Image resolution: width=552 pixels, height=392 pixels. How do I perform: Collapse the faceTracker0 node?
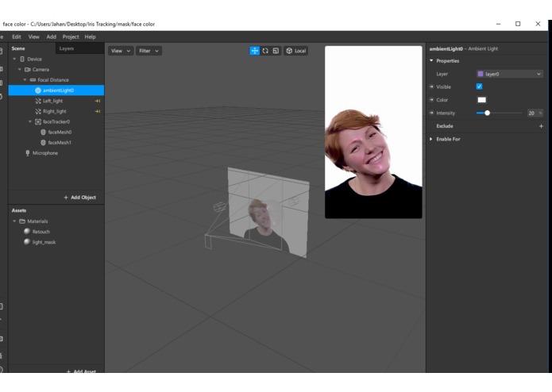(x=30, y=121)
